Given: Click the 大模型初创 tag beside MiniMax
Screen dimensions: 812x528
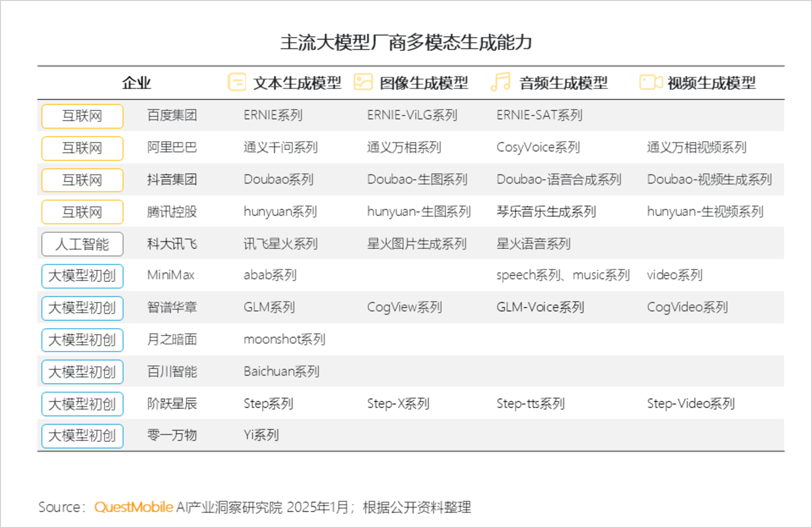Looking at the screenshot, I should pos(82,276).
